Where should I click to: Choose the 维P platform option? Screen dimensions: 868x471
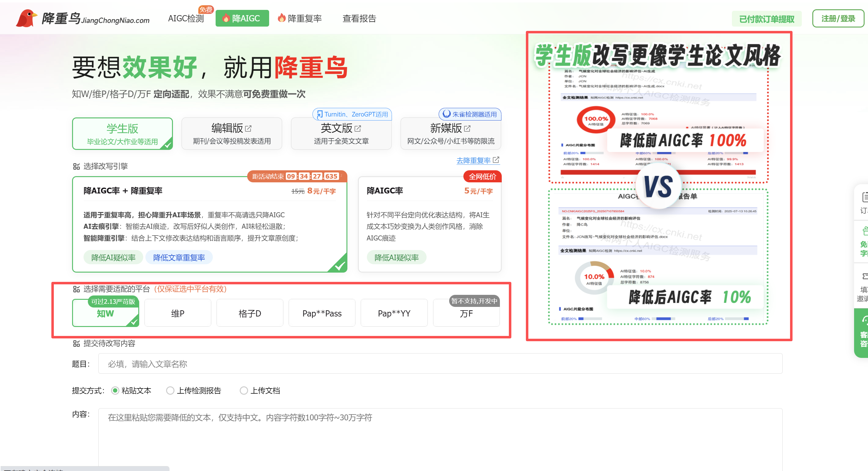click(178, 313)
